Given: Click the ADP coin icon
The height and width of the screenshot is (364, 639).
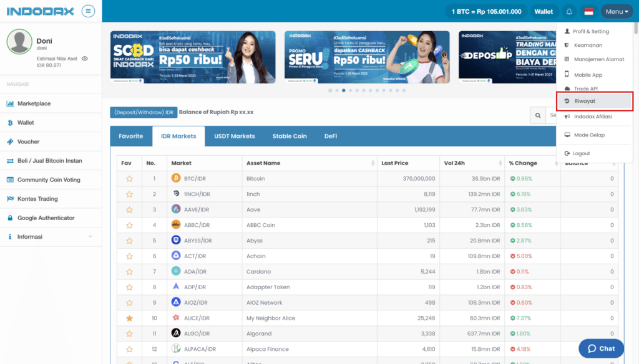Looking at the screenshot, I should pos(175,287).
